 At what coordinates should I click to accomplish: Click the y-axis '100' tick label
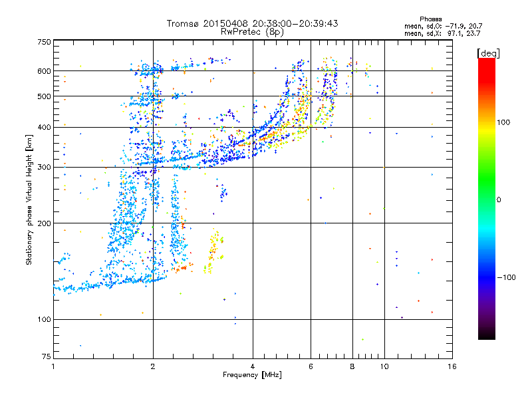(44, 320)
